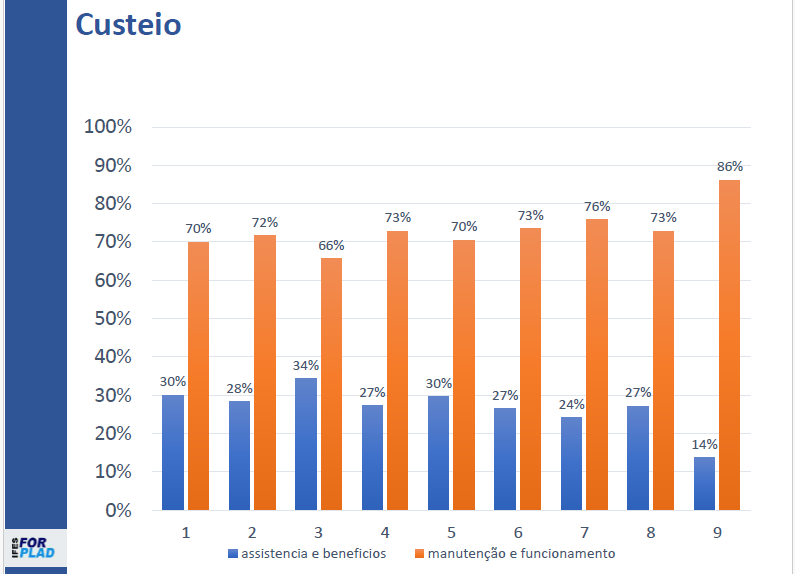Select the blue assistencia e beneficios legend swatch
The width and height of the screenshot is (795, 574).
[x=233, y=554]
